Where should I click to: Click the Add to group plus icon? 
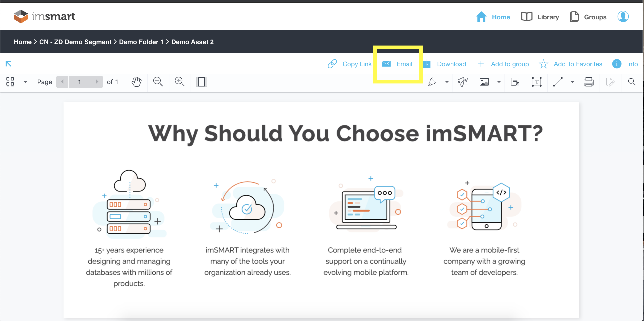tap(481, 64)
